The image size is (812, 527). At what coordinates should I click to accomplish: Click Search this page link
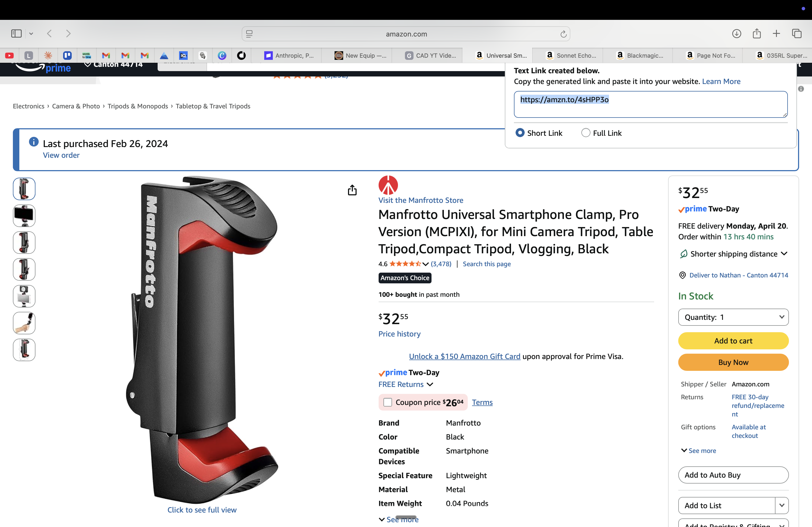click(x=487, y=264)
